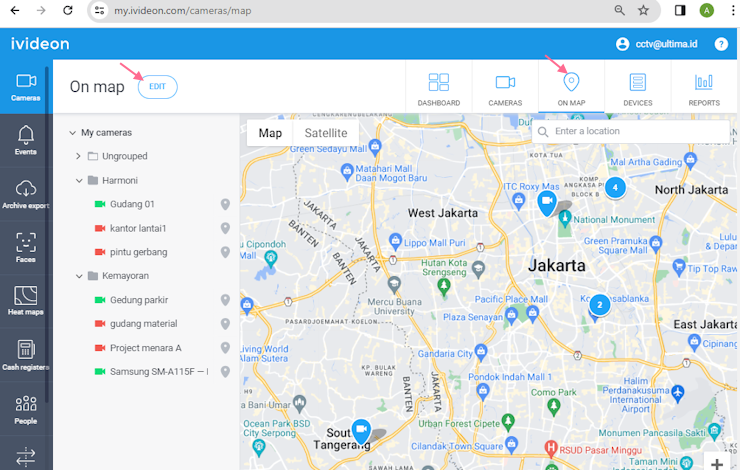
Task: Collapse the My cameras tree
Action: [x=72, y=133]
